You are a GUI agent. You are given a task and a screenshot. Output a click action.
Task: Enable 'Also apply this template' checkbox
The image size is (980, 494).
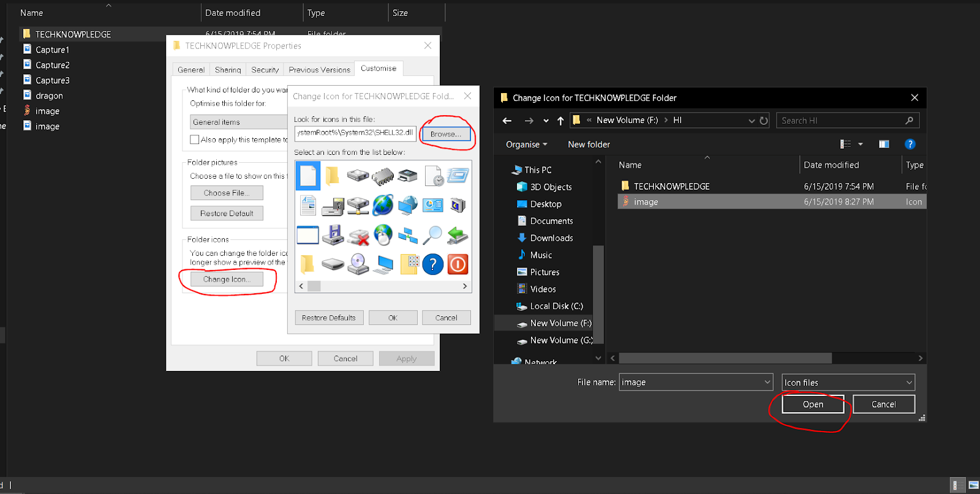coord(195,140)
